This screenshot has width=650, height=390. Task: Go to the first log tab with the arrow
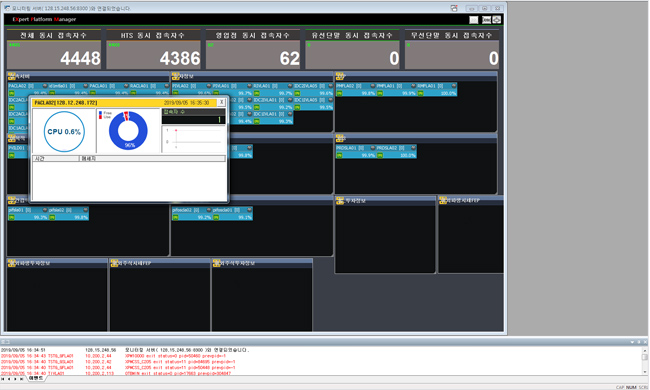coord(3,379)
